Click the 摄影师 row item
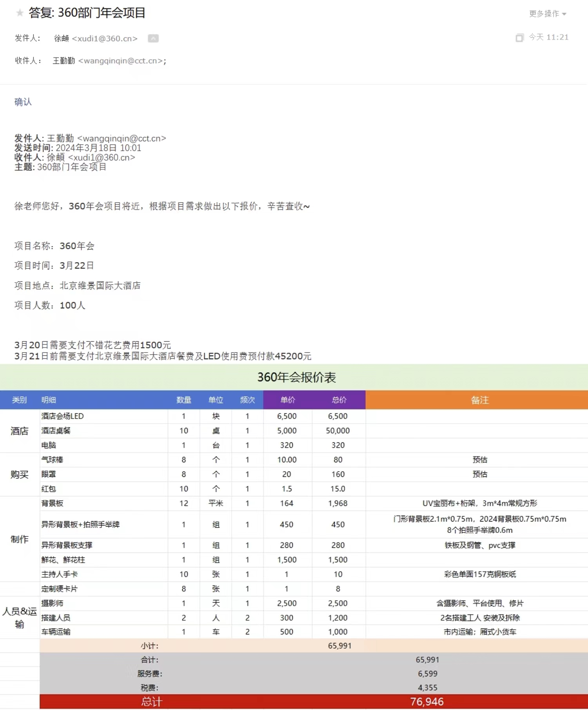This screenshot has width=588, height=710. pyautogui.click(x=52, y=603)
